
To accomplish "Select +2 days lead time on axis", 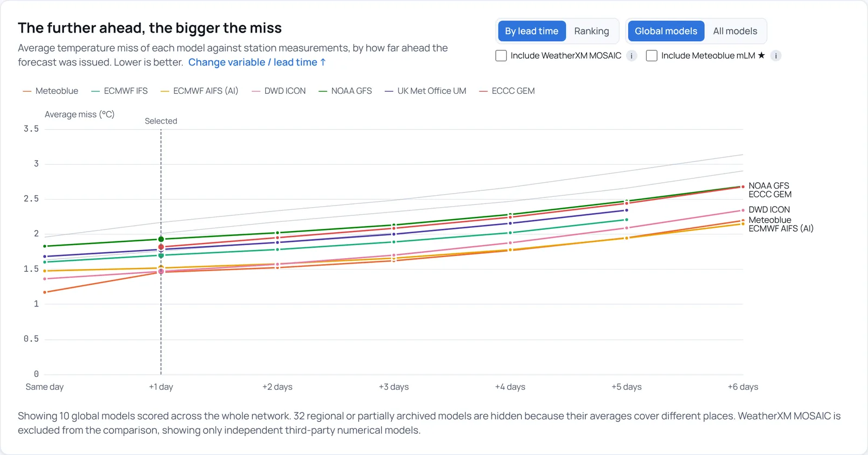I will 277,387.
